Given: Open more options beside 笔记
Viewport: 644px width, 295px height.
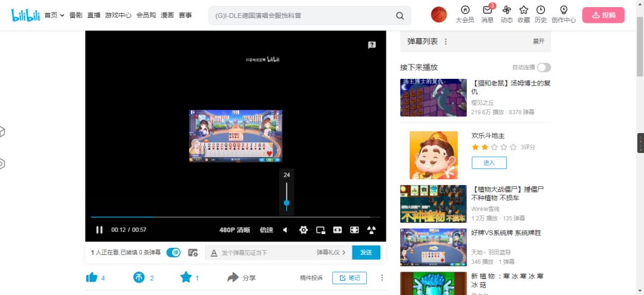Looking at the screenshot, I should click(x=382, y=278).
